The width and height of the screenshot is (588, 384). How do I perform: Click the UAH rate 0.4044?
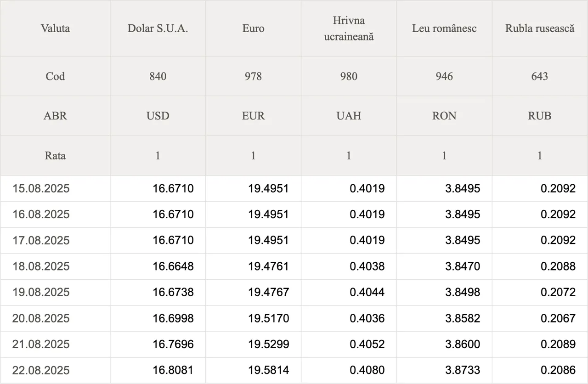pyautogui.click(x=367, y=292)
